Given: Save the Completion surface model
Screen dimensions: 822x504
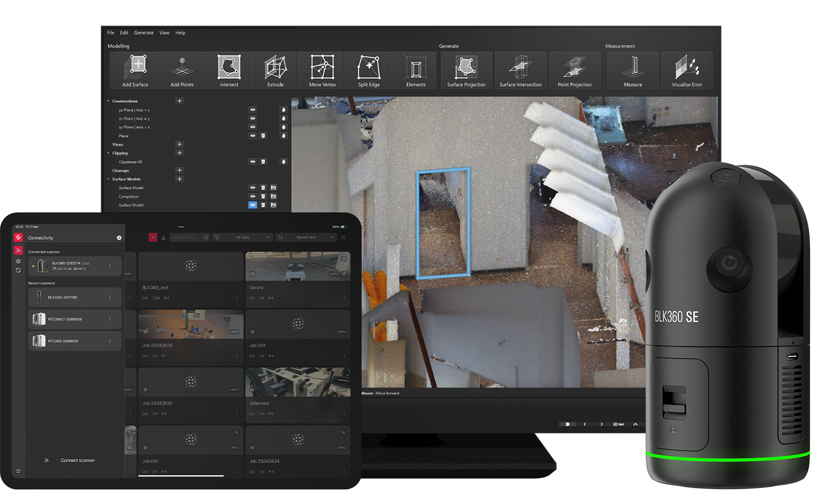Looking at the screenshot, I should click(x=273, y=196).
